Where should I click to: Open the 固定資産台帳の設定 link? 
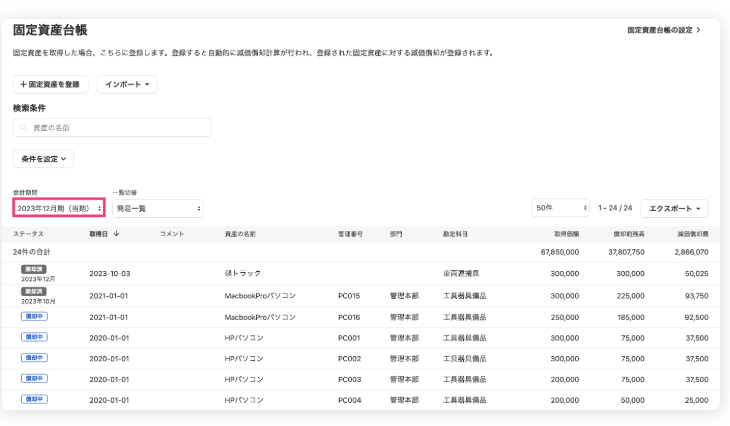663,31
